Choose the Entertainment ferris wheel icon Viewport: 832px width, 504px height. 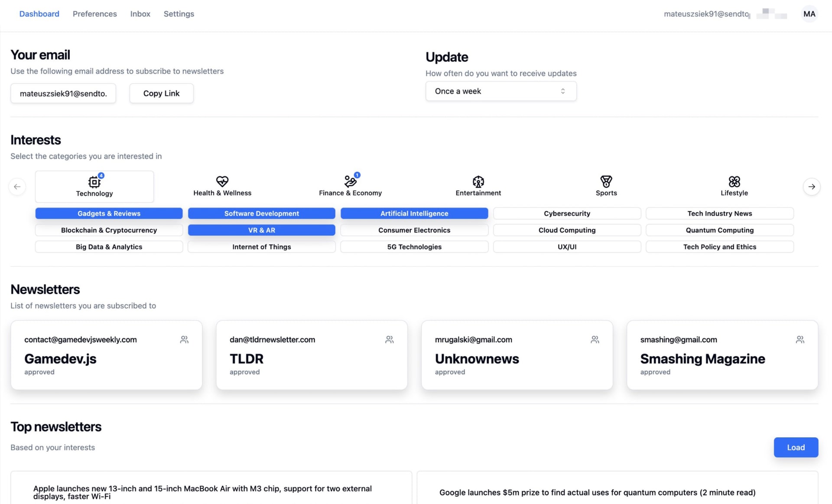tap(478, 181)
